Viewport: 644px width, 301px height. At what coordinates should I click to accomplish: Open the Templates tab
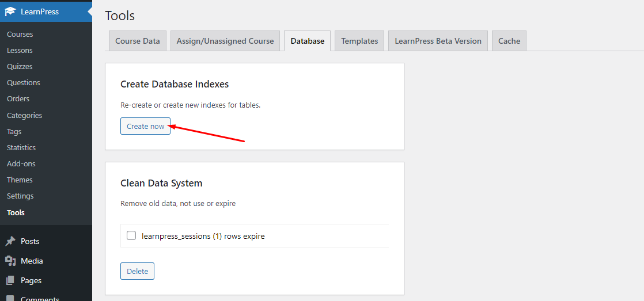point(359,41)
